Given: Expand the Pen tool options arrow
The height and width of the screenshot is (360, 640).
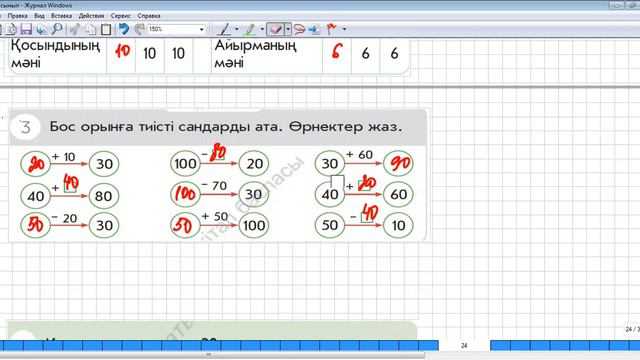Looking at the screenshot, I should tap(236, 29).
